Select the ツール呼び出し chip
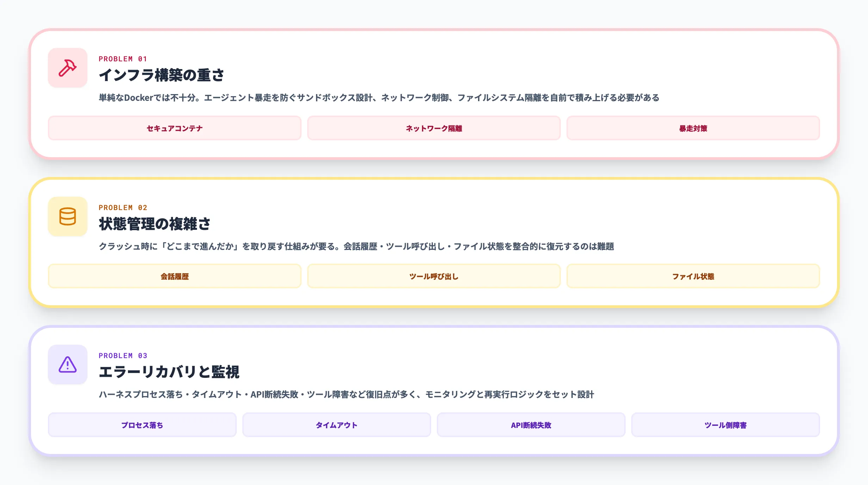 click(434, 276)
